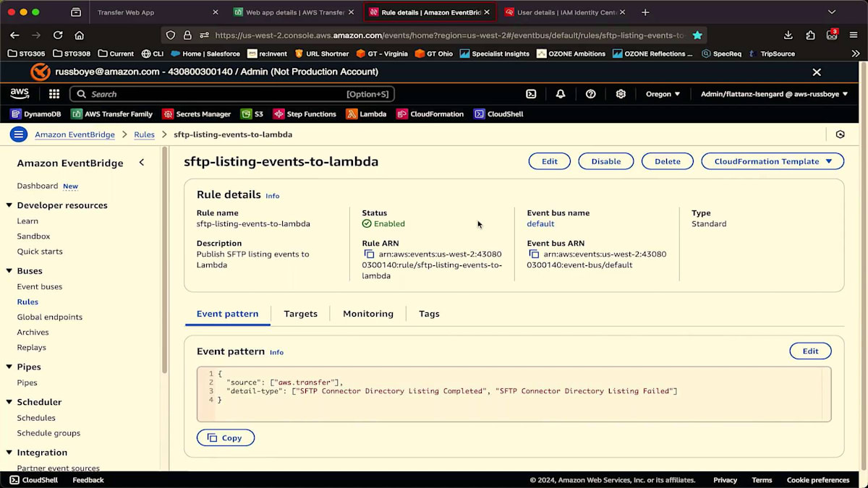The height and width of the screenshot is (488, 868).
Task: Reload the browser page
Action: click(58, 35)
